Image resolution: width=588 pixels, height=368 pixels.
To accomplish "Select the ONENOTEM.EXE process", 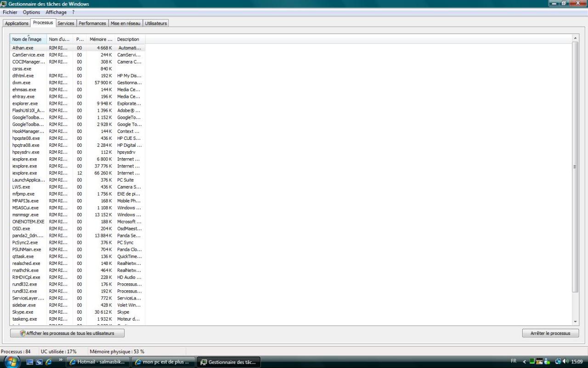I will (77, 222).
